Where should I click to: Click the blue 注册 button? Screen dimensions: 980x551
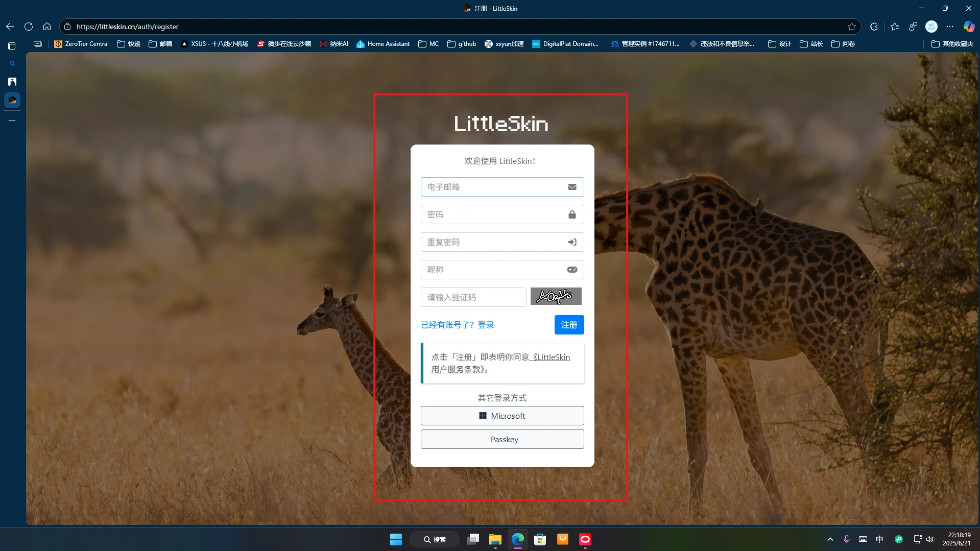coord(569,325)
